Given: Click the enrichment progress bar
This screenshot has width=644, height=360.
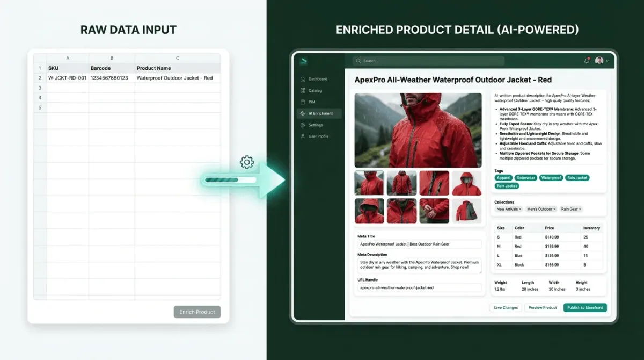Looking at the screenshot, I should tap(230, 181).
